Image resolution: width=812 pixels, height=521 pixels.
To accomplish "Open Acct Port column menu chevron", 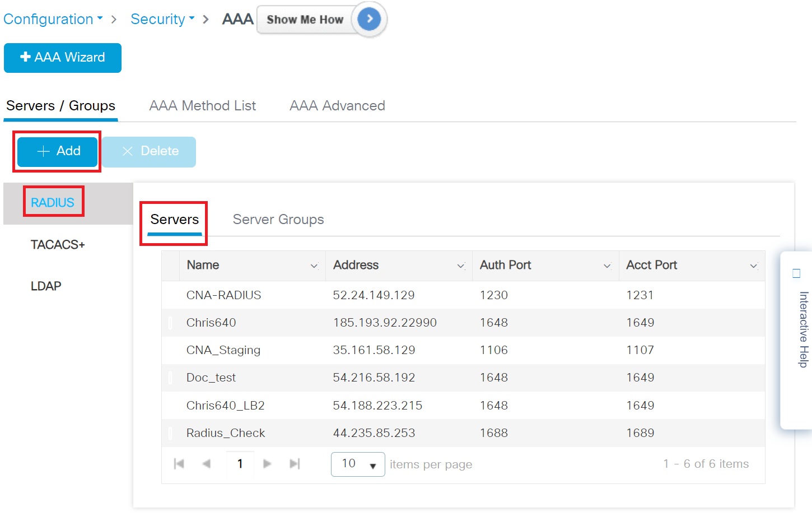I will click(754, 266).
